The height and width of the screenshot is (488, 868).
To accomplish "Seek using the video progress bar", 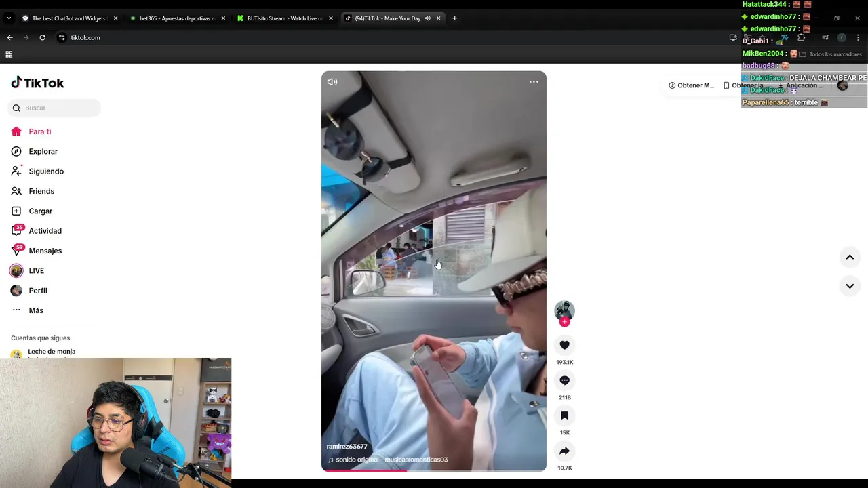I will click(434, 470).
